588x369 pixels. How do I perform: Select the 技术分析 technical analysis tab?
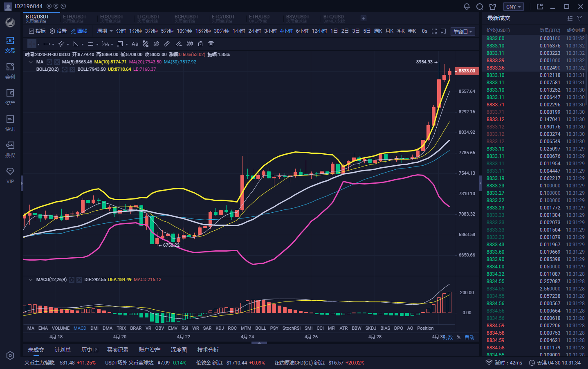(x=208, y=350)
